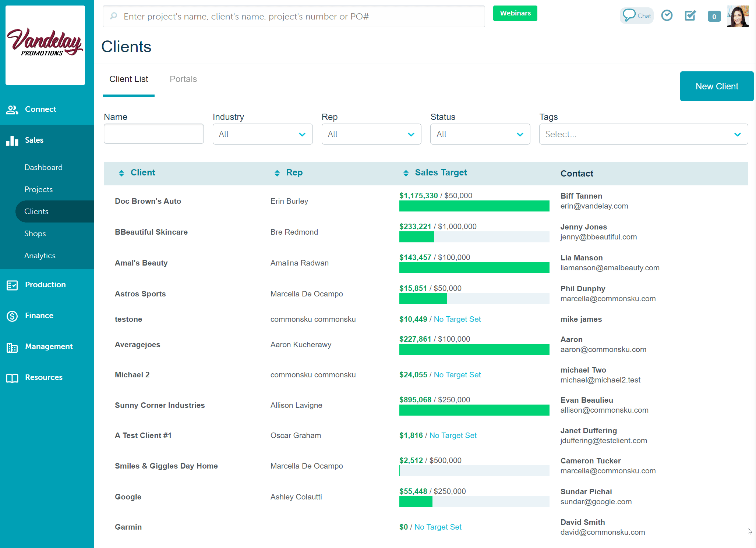The image size is (756, 548).
Task: Select Connect in the sidebar
Action: (x=40, y=109)
